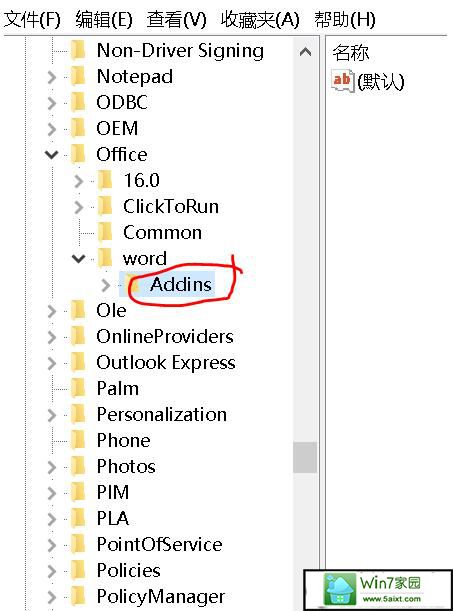Click the Notepad folder icon
Viewport: 453px width, 611px height.
[78, 76]
